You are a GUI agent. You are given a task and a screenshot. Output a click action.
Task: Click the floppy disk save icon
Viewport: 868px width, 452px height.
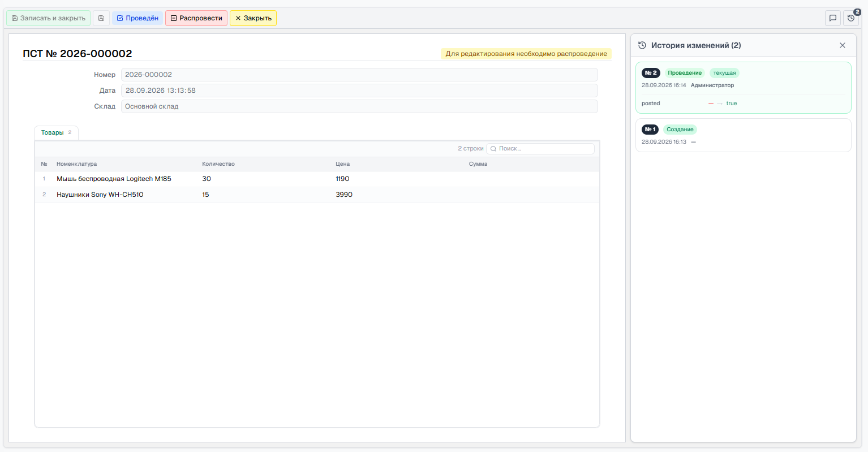[x=101, y=18]
